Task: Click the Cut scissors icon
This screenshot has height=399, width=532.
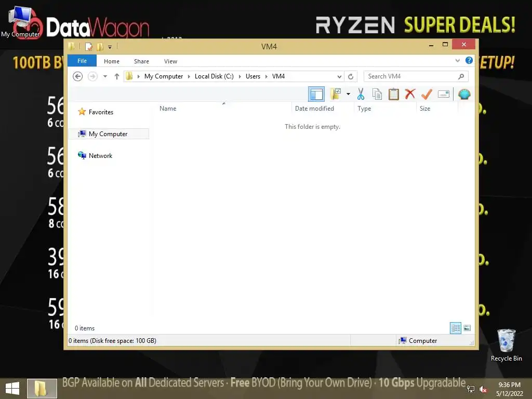Action: pyautogui.click(x=361, y=94)
